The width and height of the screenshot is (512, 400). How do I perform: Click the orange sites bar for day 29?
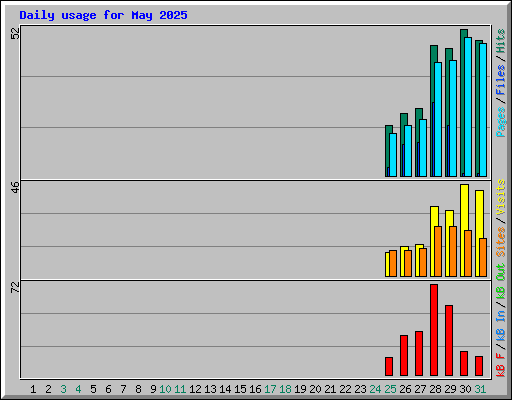[x=453, y=251]
